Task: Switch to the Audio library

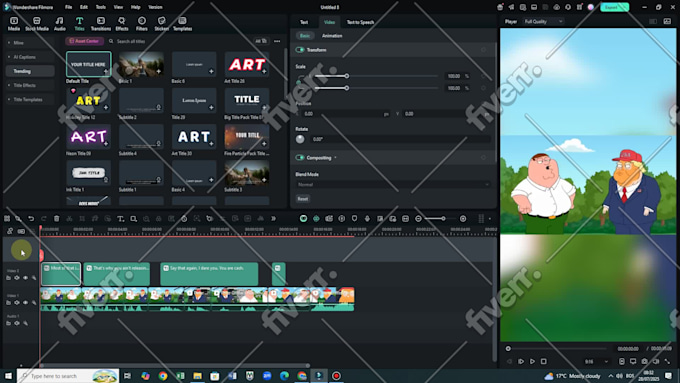Action: click(59, 23)
